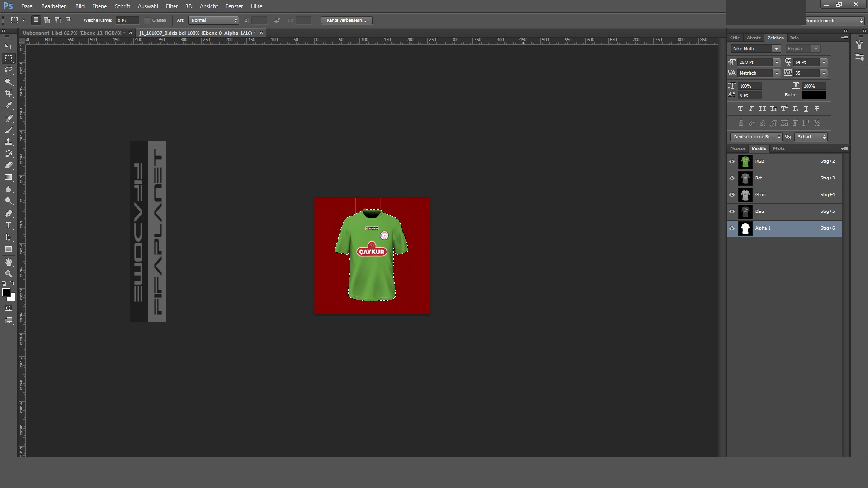868x488 pixels.
Task: Open the Auswahl menu
Action: coord(148,6)
